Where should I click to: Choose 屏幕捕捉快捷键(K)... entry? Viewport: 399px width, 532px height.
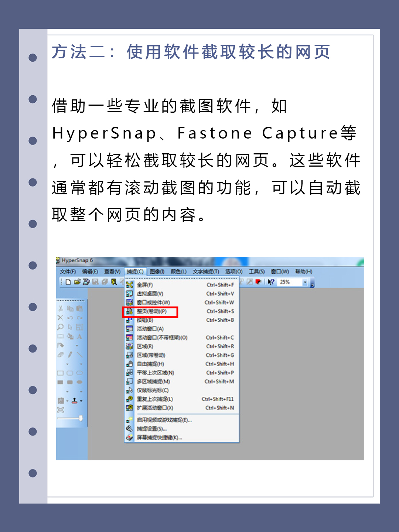pyautogui.click(x=159, y=437)
